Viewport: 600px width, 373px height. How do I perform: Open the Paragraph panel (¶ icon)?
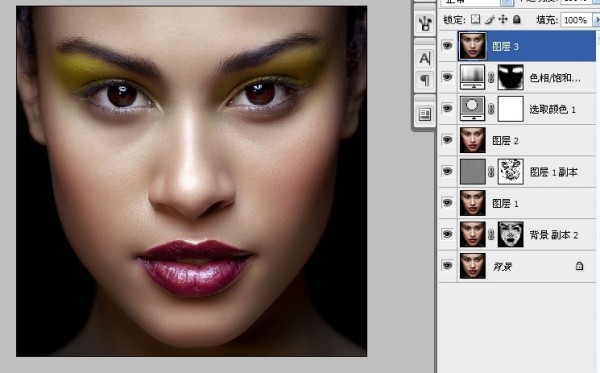point(425,80)
